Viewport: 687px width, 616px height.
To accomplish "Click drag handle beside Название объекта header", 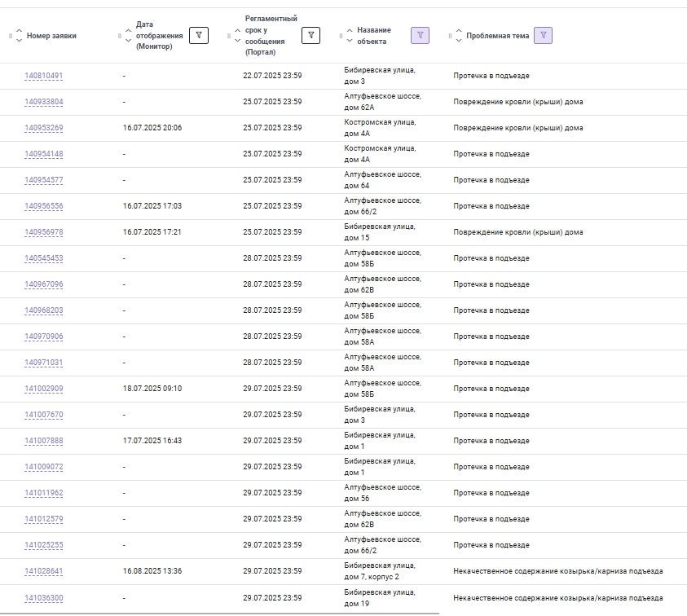I will pos(341,36).
